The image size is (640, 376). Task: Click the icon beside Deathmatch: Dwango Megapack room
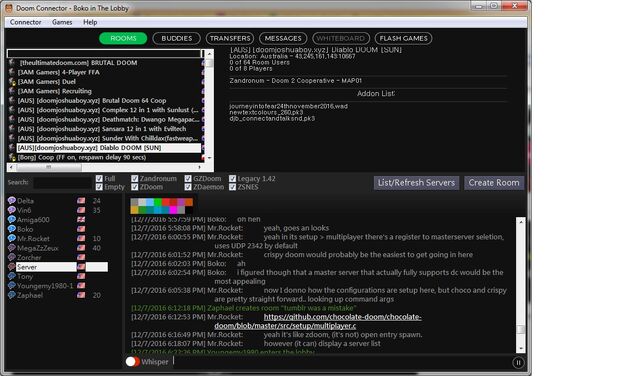point(12,119)
